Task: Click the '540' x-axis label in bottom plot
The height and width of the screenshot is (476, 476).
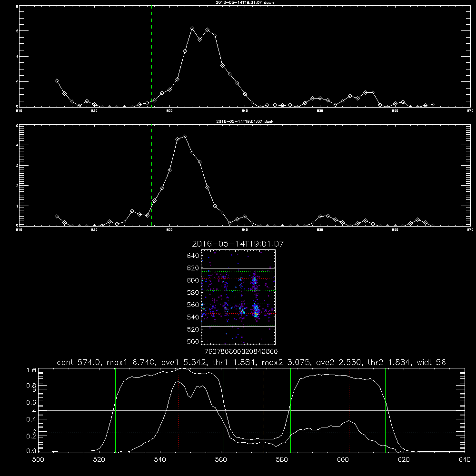Action: (160, 460)
